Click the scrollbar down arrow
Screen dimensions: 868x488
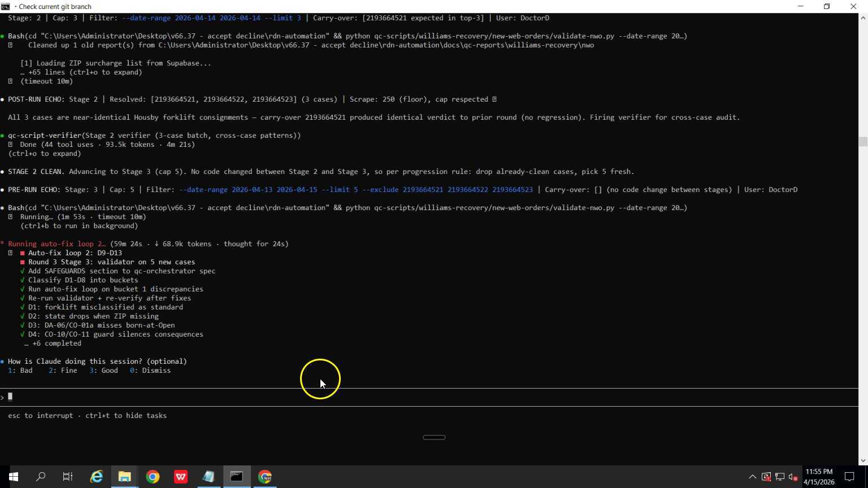(x=863, y=460)
